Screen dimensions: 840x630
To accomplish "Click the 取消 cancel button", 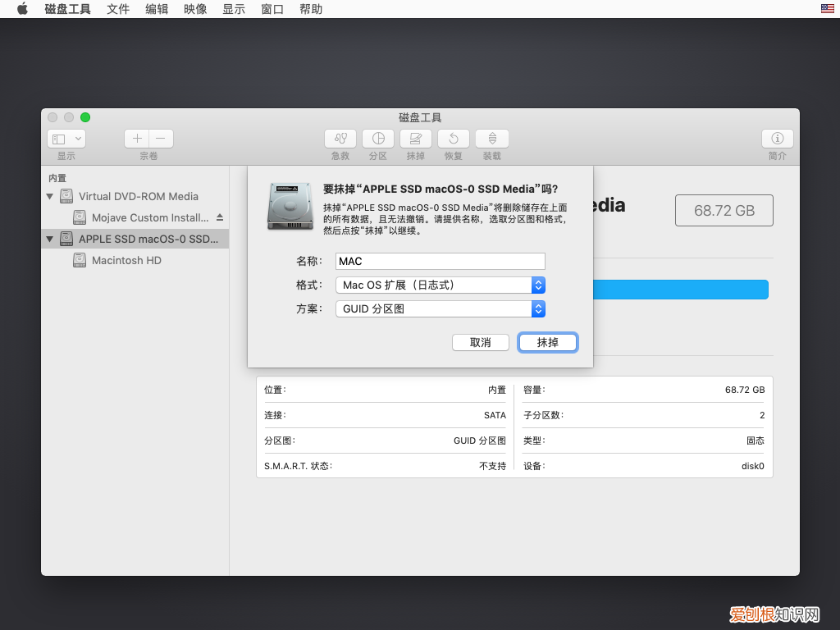I will point(481,342).
